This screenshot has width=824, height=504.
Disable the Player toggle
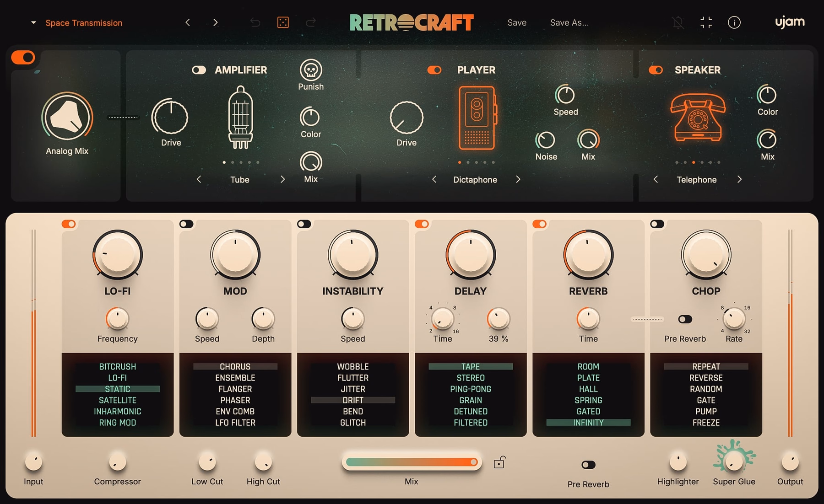pyautogui.click(x=434, y=70)
